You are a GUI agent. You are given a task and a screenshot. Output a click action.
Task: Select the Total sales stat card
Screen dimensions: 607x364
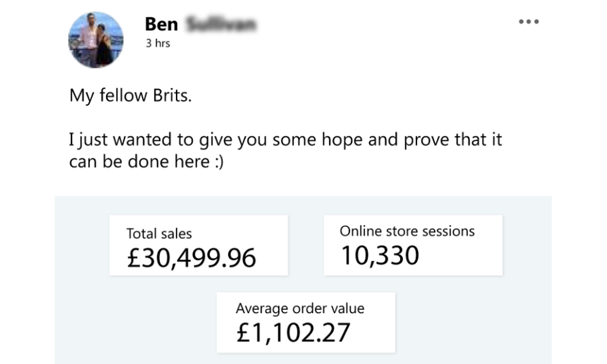(198, 244)
